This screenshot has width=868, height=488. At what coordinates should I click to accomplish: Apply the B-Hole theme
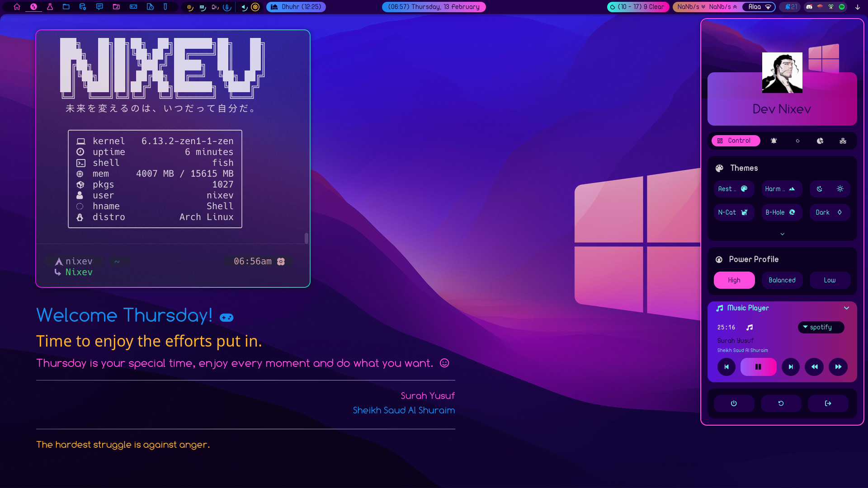781,212
